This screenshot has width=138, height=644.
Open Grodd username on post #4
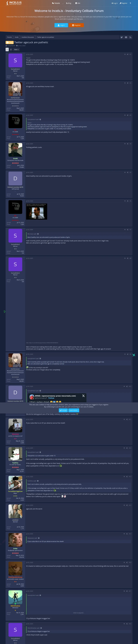(x=15, y=159)
